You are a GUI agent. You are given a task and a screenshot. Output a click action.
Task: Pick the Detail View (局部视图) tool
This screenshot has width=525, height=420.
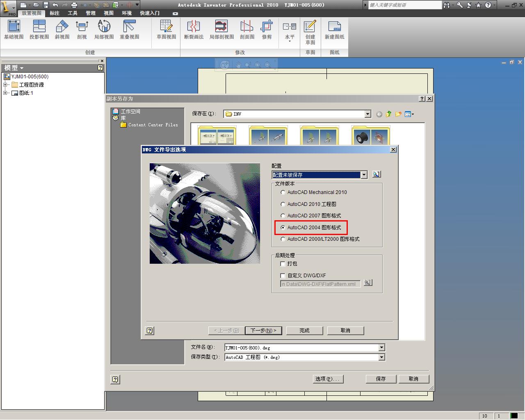pyautogui.click(x=104, y=30)
